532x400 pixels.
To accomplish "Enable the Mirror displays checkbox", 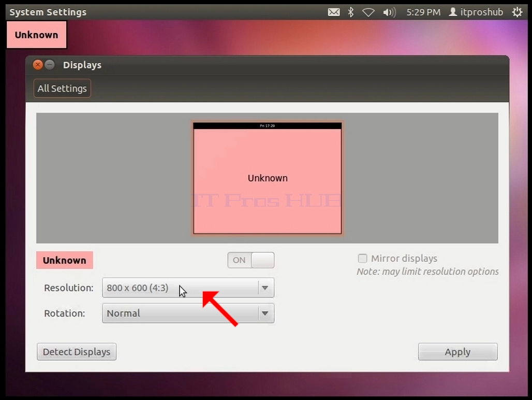I will [x=362, y=259].
